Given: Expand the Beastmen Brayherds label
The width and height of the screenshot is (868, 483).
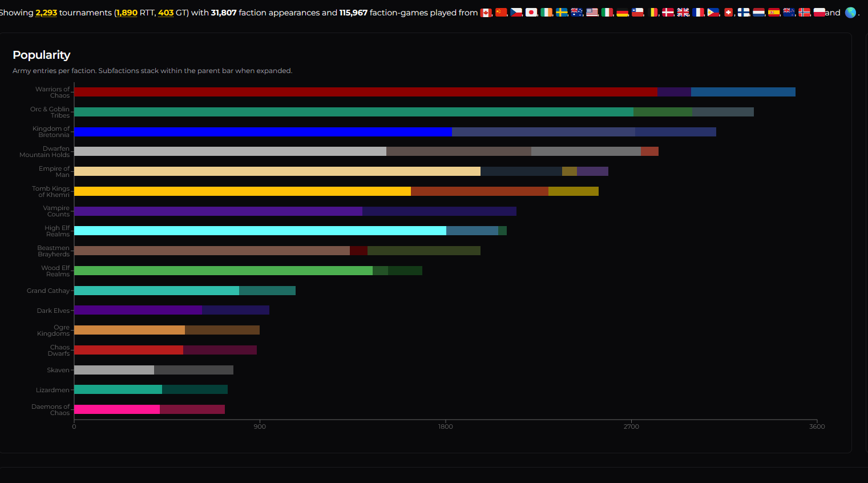Looking at the screenshot, I should pos(54,251).
